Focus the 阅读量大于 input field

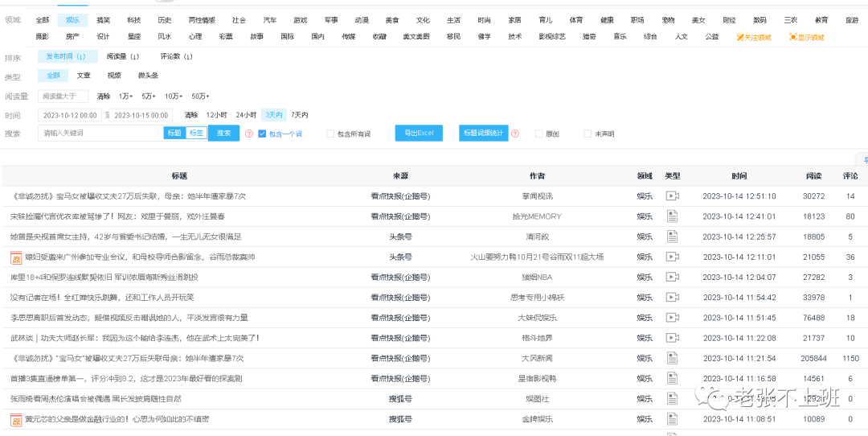pyautogui.click(x=63, y=97)
